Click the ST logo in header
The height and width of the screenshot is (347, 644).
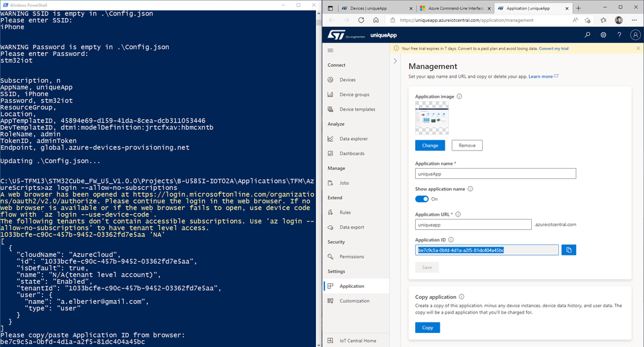pos(336,35)
